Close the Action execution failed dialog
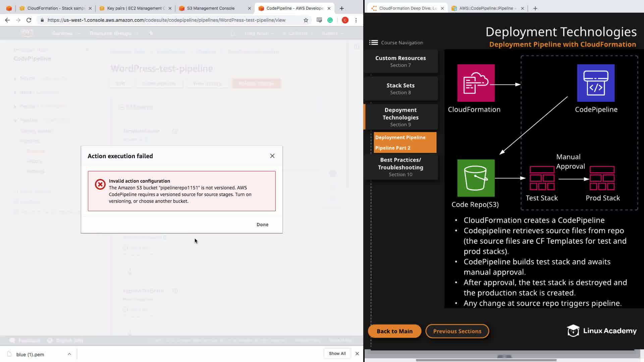The height and width of the screenshot is (362, 644). tap(272, 156)
